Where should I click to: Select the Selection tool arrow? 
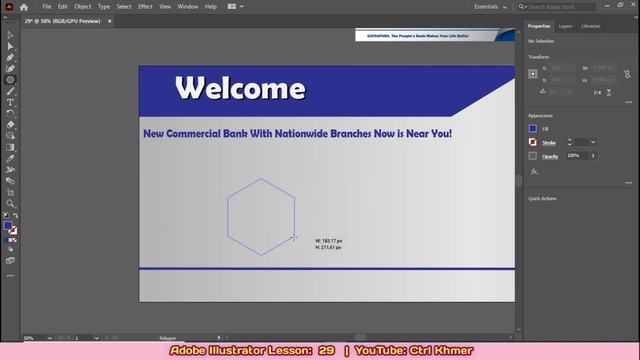10,35
